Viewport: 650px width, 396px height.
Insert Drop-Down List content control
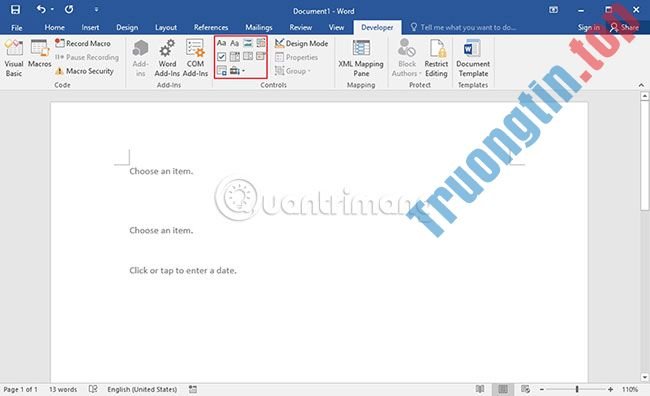pyautogui.click(x=247, y=57)
